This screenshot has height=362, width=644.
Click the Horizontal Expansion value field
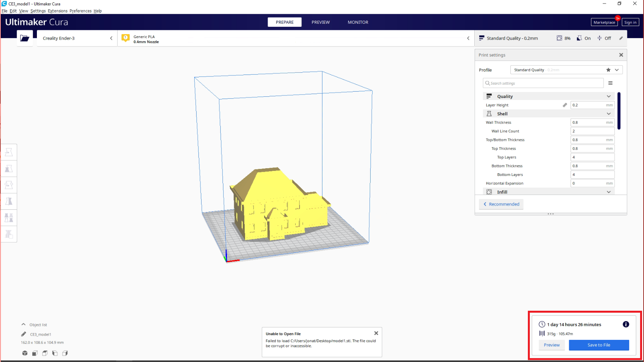coord(592,183)
